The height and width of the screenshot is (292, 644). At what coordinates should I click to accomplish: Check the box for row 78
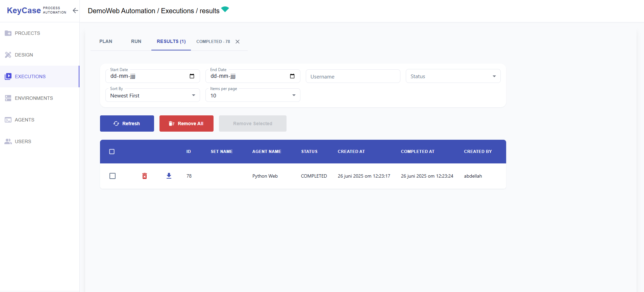click(113, 176)
